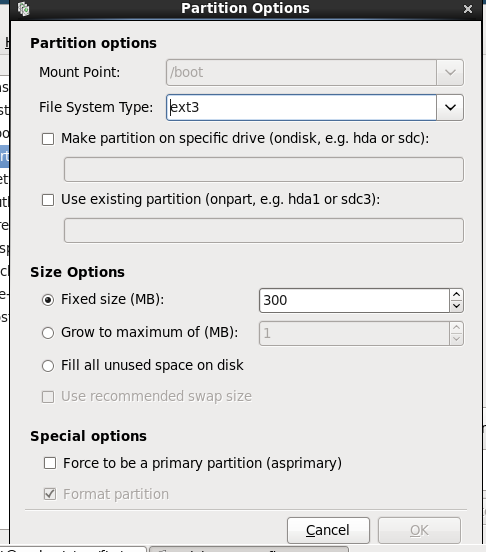Select the Fixed size (MB) radio button
This screenshot has width=486, height=552.
pos(48,300)
